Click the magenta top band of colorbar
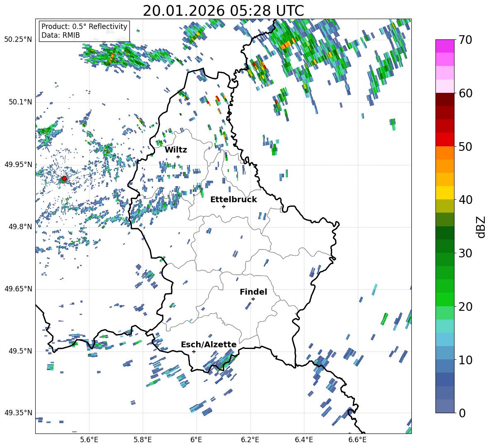Screen dimensions: 491x448 [x=445, y=46]
